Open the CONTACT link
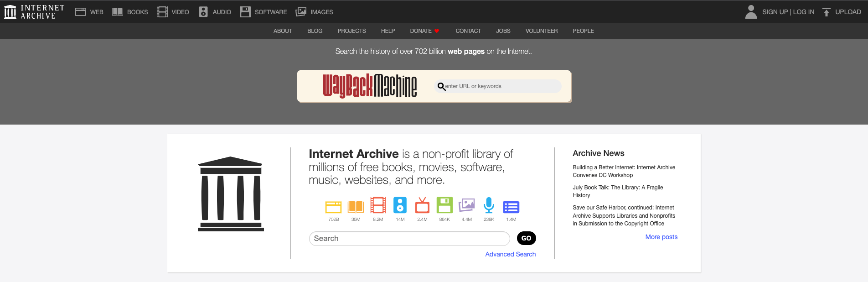 click(468, 31)
